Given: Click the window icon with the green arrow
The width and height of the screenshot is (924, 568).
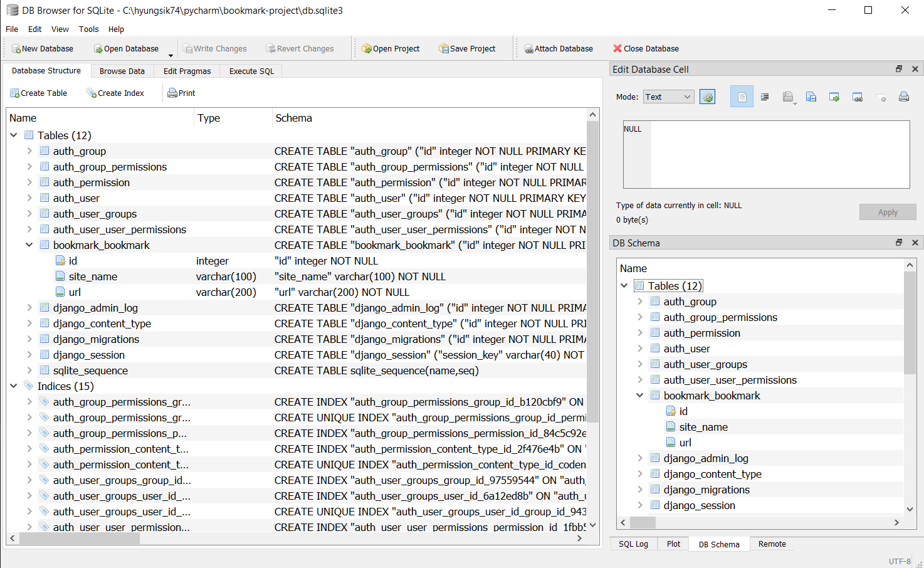Looking at the screenshot, I should point(834,97).
